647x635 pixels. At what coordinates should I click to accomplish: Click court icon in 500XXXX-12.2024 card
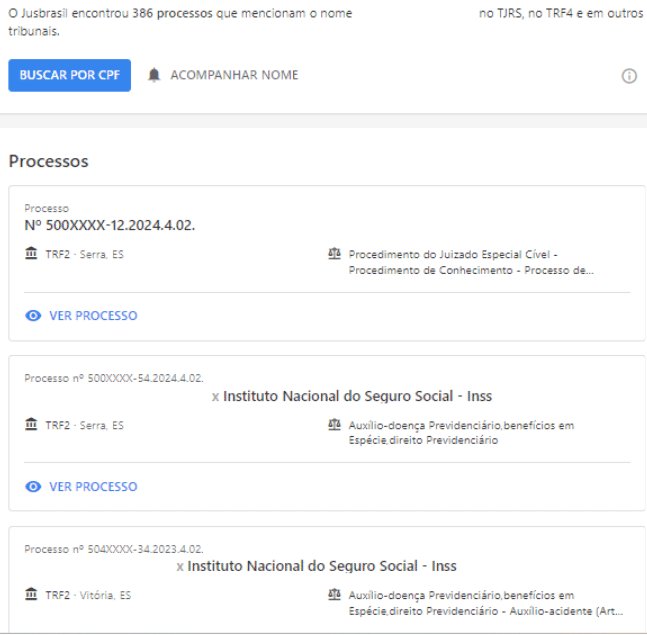point(31,253)
